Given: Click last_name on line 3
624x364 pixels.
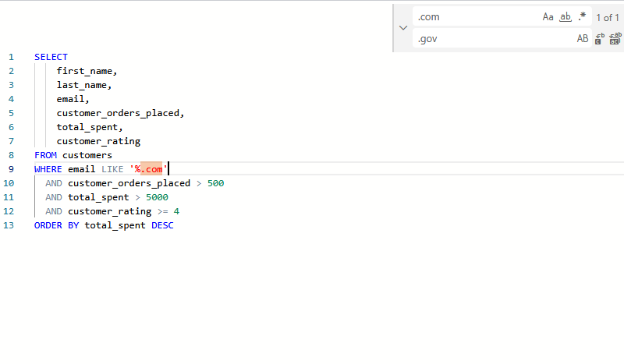Looking at the screenshot, I should (x=82, y=85).
